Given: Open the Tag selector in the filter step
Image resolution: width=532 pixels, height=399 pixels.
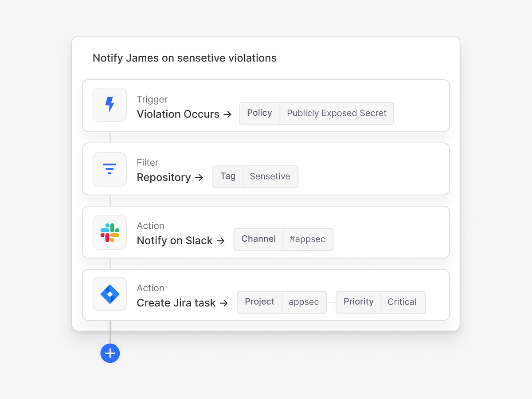Looking at the screenshot, I should (x=227, y=176).
